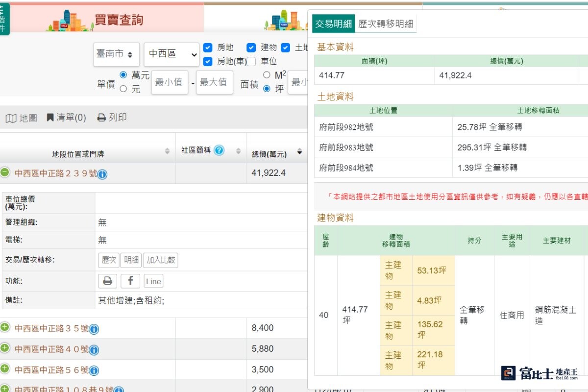Collapse the 中正路239號 row details
Screen dimensions: 588x392
5,172
